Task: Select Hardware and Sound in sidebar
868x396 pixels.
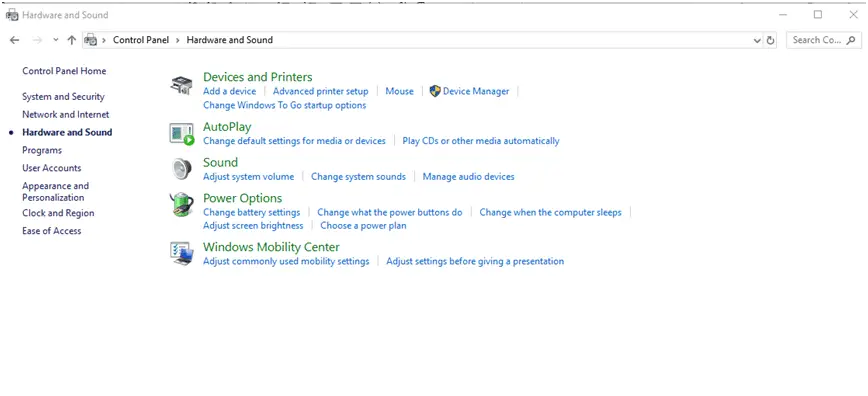Action: pyautogui.click(x=67, y=132)
